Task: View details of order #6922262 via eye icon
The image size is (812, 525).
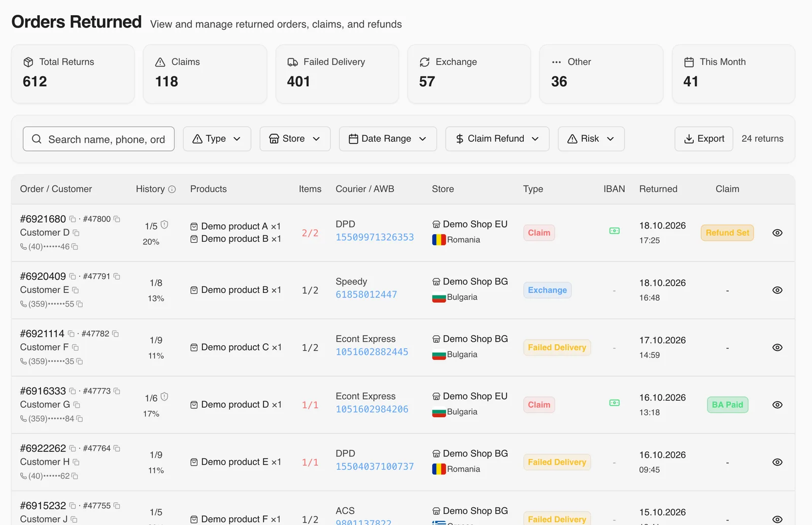Action: tap(777, 463)
